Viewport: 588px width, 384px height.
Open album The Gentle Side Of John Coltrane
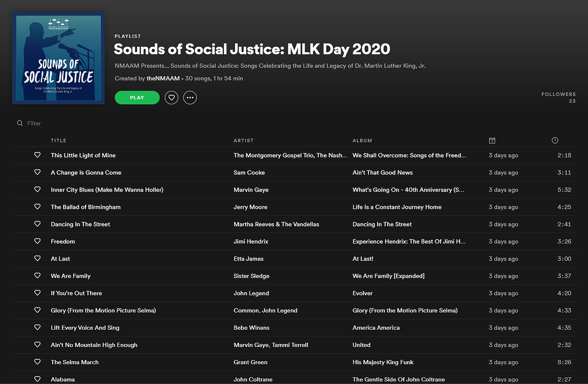pos(399,379)
